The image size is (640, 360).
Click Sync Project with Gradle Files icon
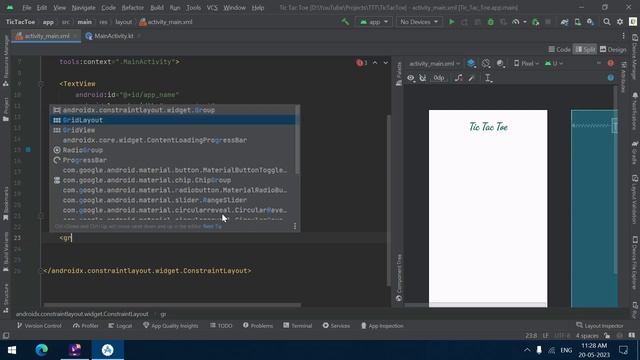click(564, 22)
